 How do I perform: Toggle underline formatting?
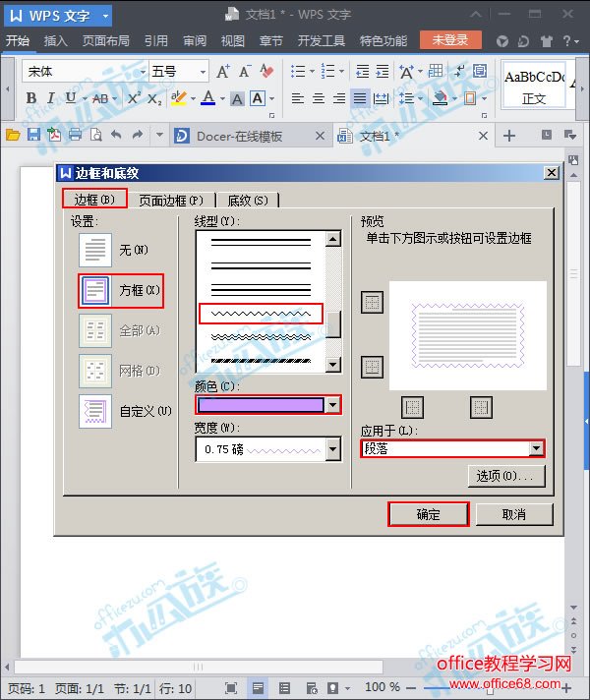(70, 97)
